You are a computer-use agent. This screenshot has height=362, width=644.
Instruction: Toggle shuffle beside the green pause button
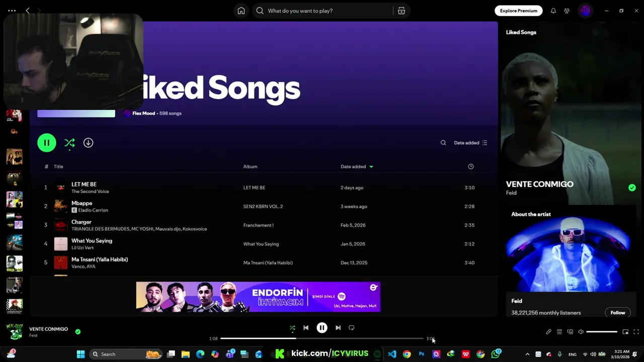pyautogui.click(x=69, y=143)
